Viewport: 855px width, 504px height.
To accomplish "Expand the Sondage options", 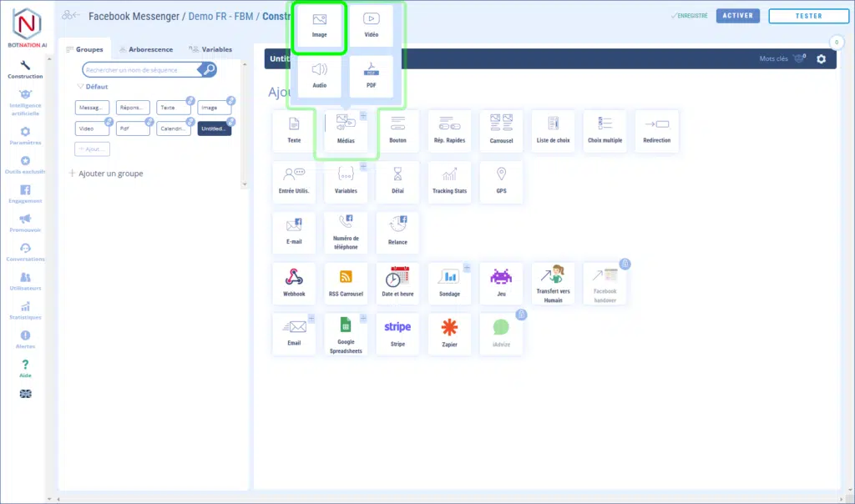I will click(x=467, y=268).
